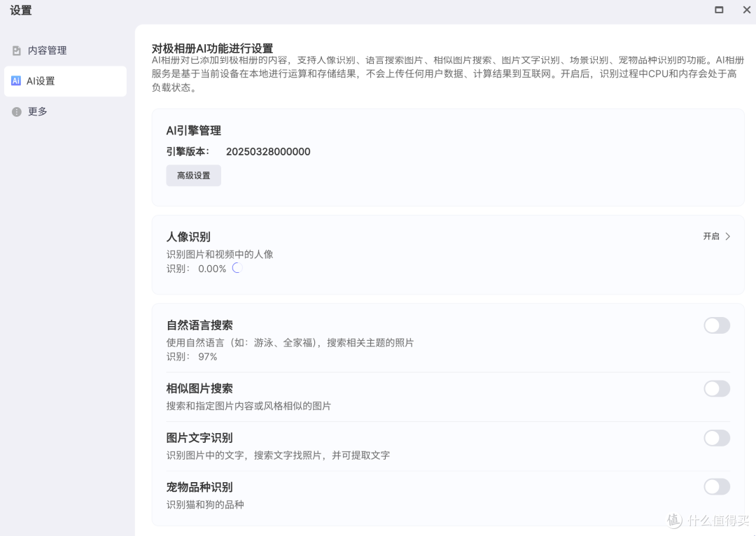Click the 设置 window title text
Screen dimensions: 756x536
click(21, 10)
